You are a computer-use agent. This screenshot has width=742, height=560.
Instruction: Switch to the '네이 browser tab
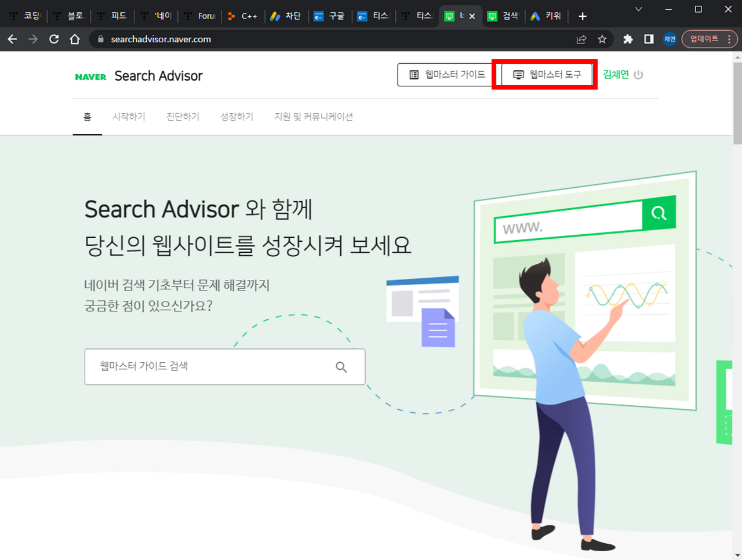[x=157, y=16]
